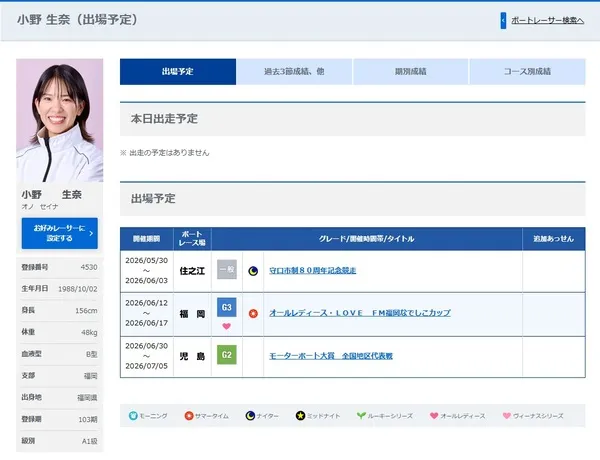The width and height of the screenshot is (600, 460).
Task: Click the name reading オノ セイナ
Action: (40, 207)
